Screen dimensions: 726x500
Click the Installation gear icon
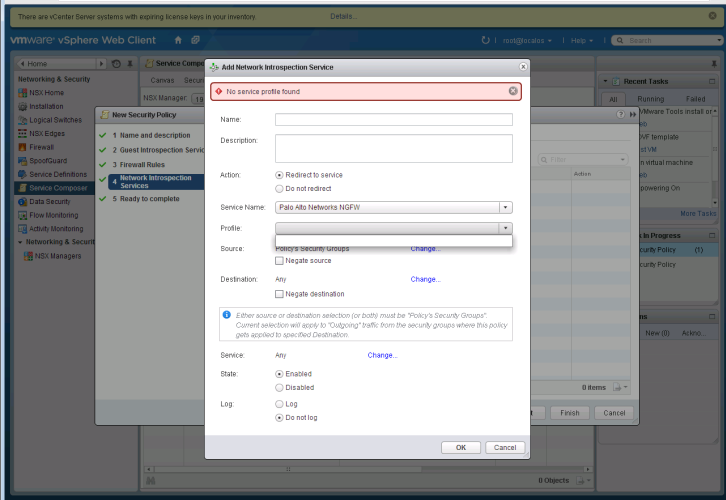[x=22, y=106]
